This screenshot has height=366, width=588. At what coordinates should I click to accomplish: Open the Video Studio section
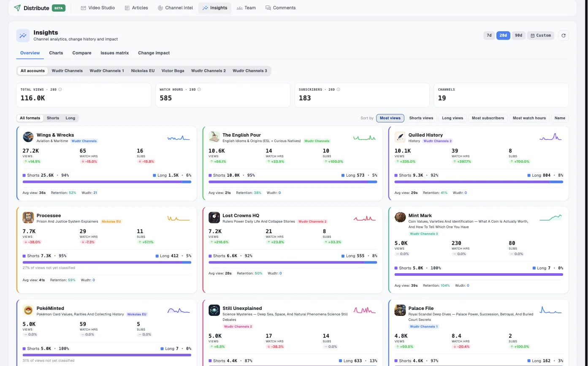point(98,8)
